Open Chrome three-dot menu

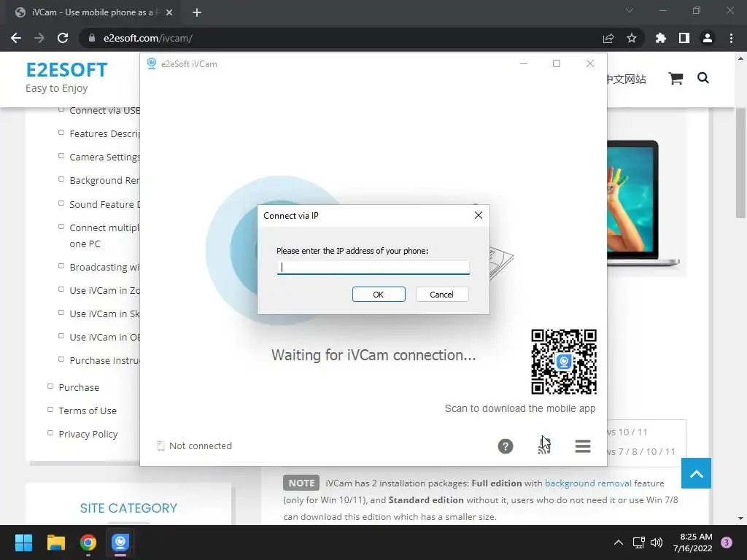pos(731,38)
